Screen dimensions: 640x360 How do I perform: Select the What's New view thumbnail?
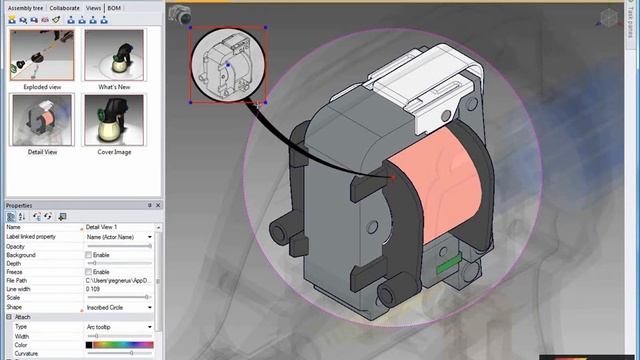click(114, 55)
